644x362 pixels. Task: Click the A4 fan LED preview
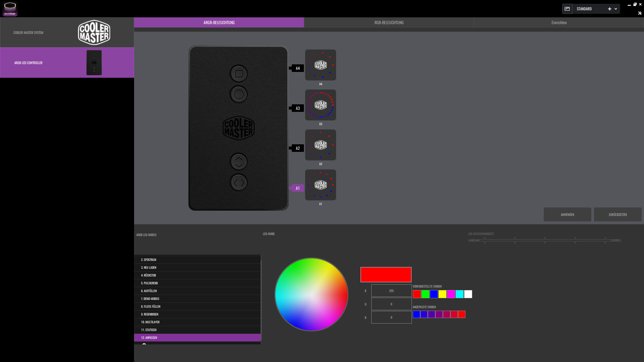[x=320, y=65]
